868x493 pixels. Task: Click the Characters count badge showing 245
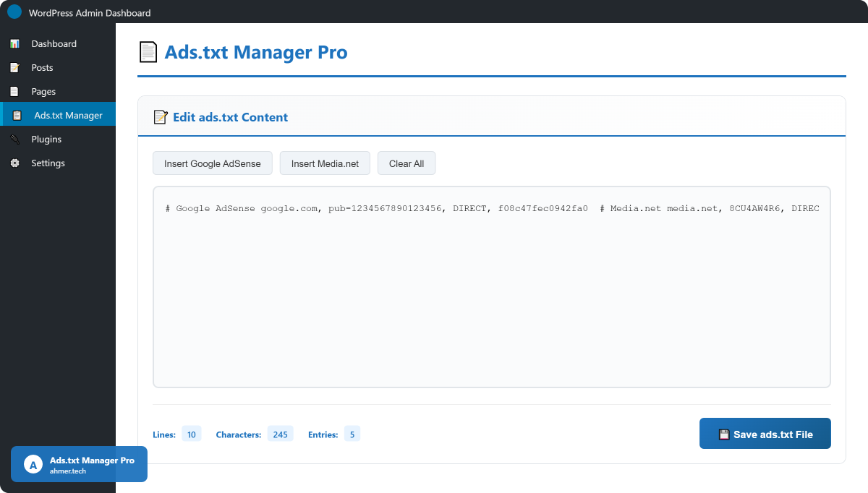click(280, 434)
